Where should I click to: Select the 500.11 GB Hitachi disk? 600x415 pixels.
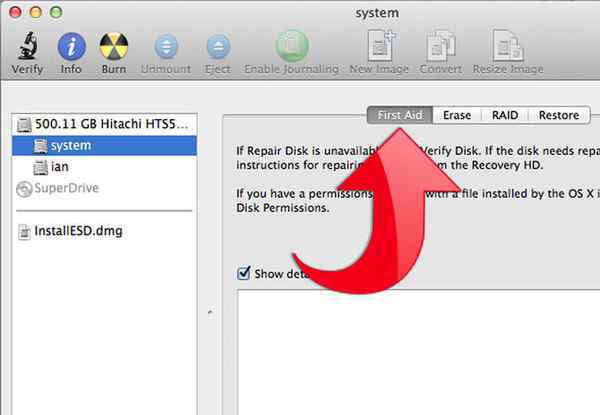pos(104,124)
